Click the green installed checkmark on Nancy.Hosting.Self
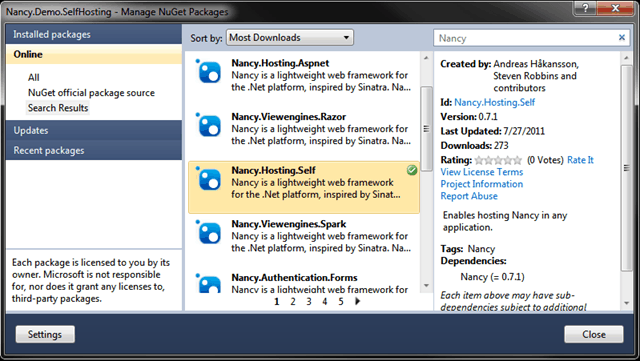The height and width of the screenshot is (361, 640). coord(412,170)
